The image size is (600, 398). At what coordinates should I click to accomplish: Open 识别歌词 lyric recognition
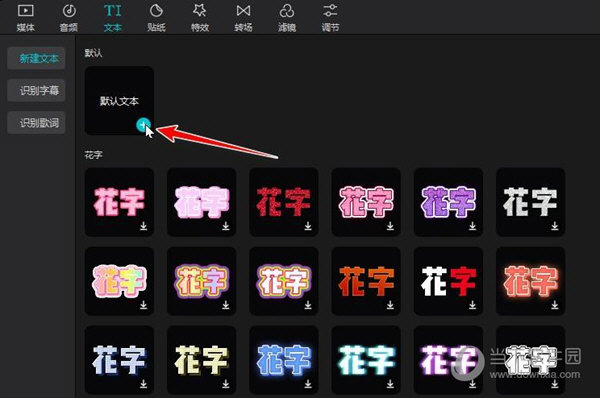pos(36,123)
